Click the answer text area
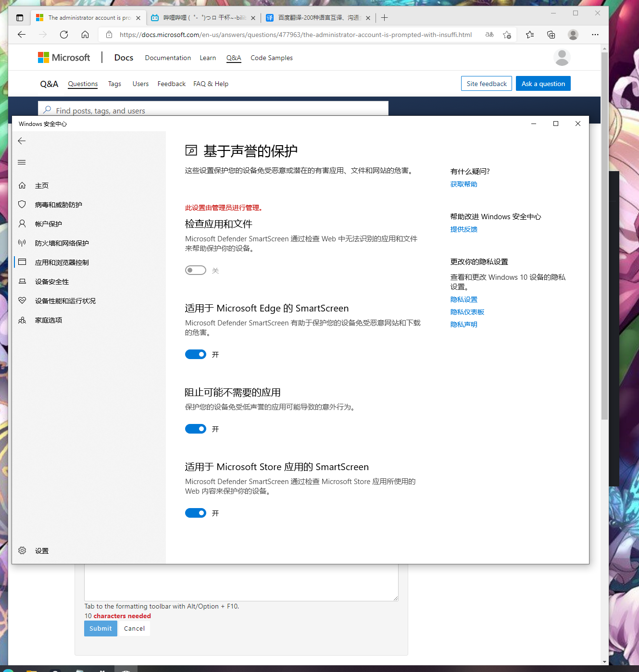The width and height of the screenshot is (639, 672). click(x=241, y=582)
